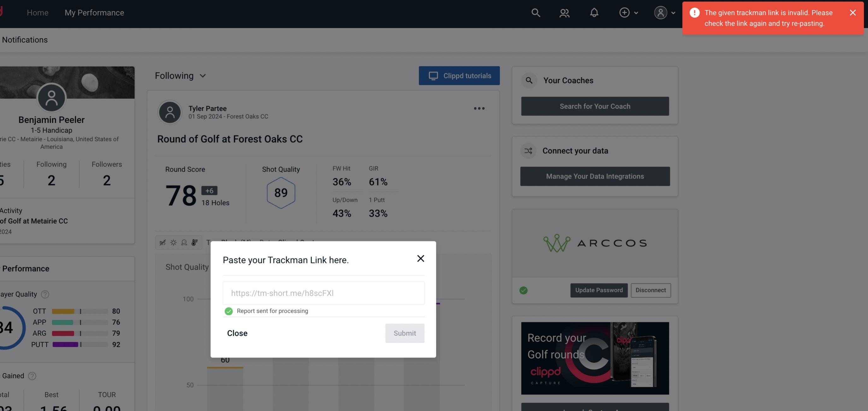This screenshot has width=868, height=411.
Task: Toggle the Following feed filter
Action: 180,75
